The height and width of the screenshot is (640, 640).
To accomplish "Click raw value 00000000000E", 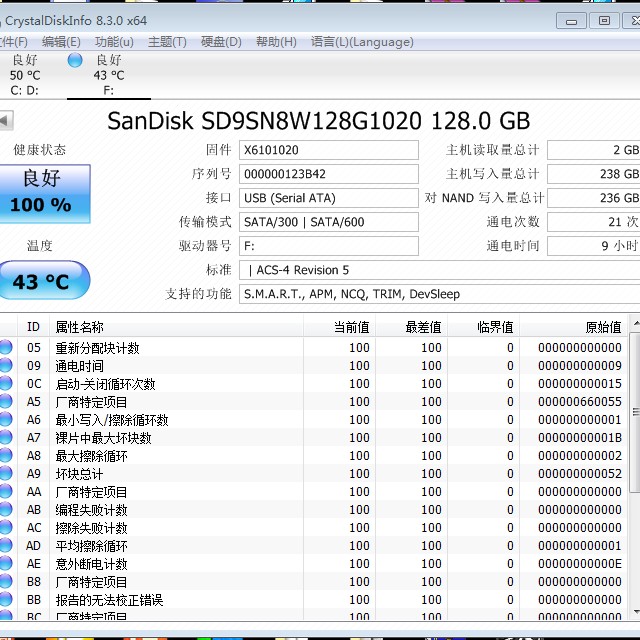I will pos(580,564).
